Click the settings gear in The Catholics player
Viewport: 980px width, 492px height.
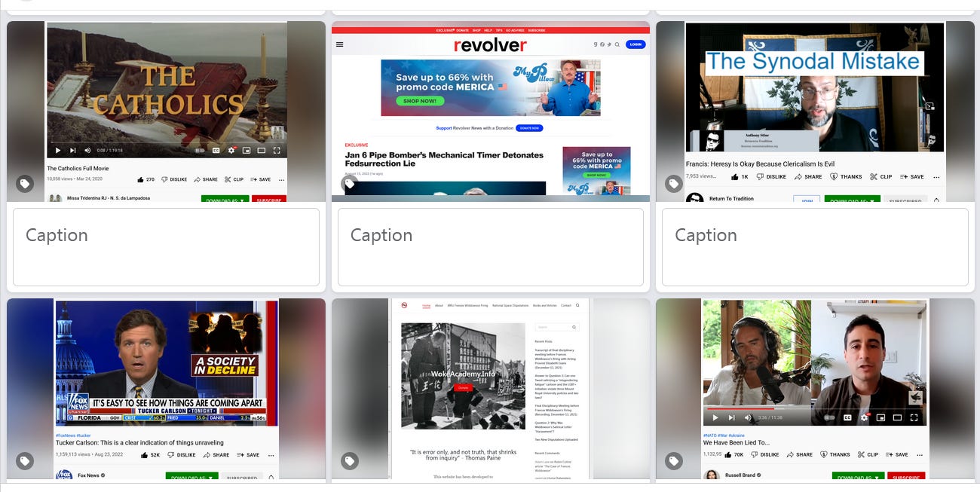click(231, 150)
